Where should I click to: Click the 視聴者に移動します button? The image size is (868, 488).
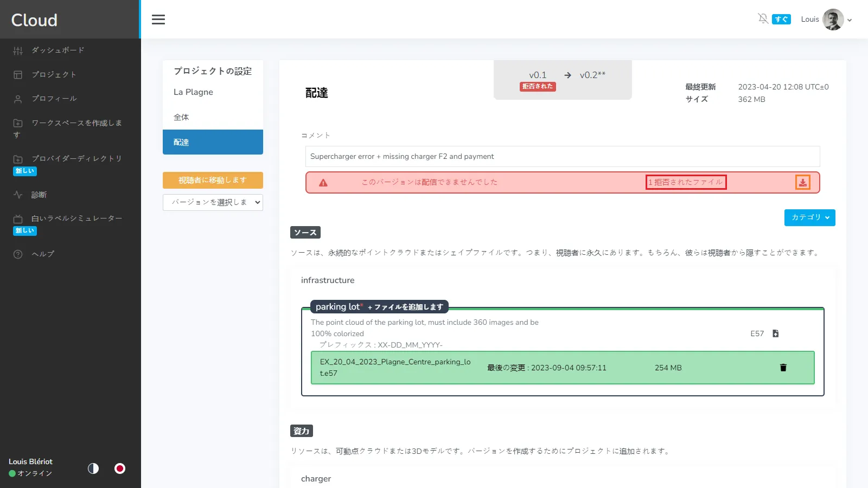[213, 180]
